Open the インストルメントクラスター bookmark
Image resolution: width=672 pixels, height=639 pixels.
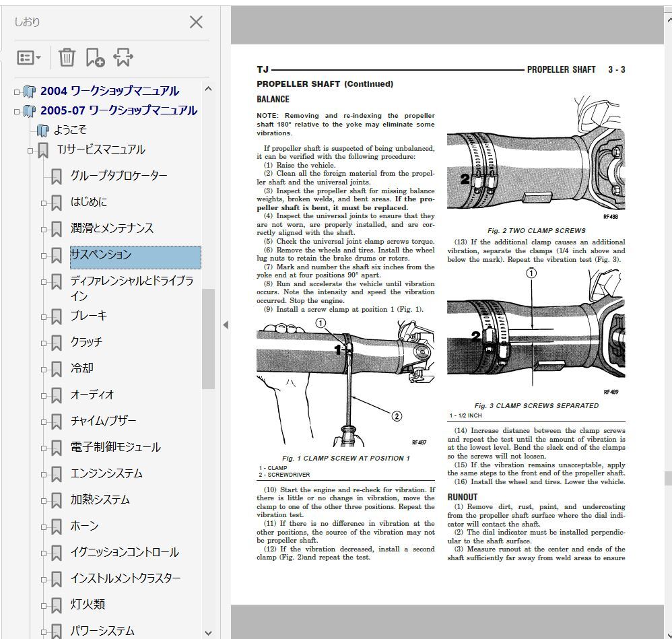pyautogui.click(x=125, y=578)
